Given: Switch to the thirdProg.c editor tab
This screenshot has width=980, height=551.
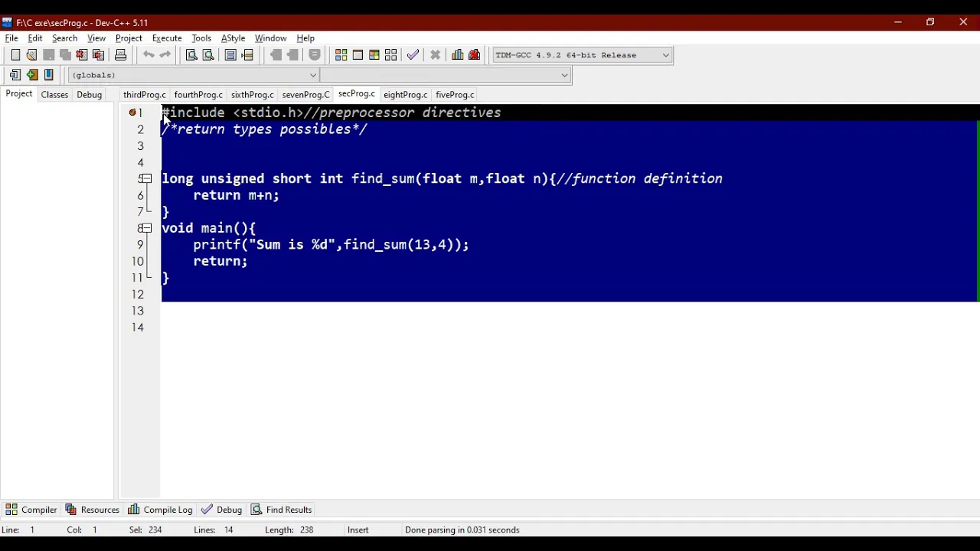Looking at the screenshot, I should [144, 95].
